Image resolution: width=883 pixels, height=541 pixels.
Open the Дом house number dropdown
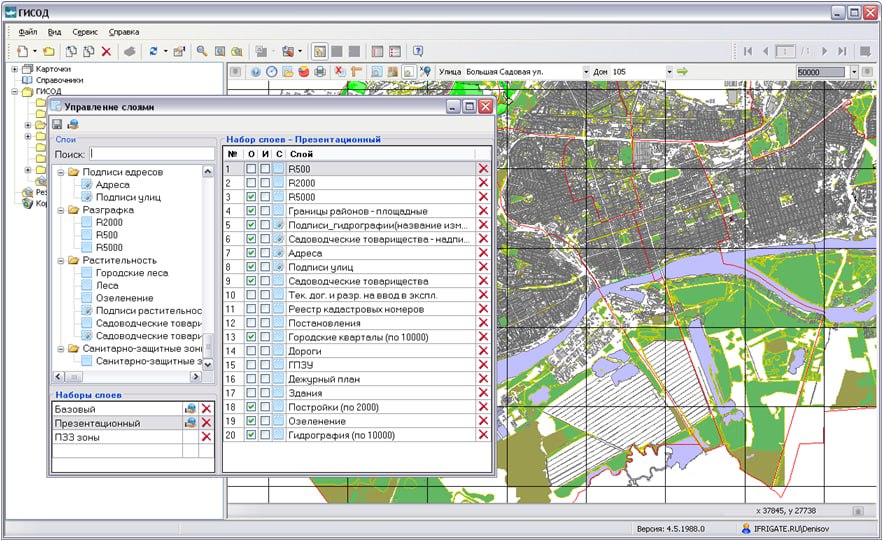click(668, 72)
